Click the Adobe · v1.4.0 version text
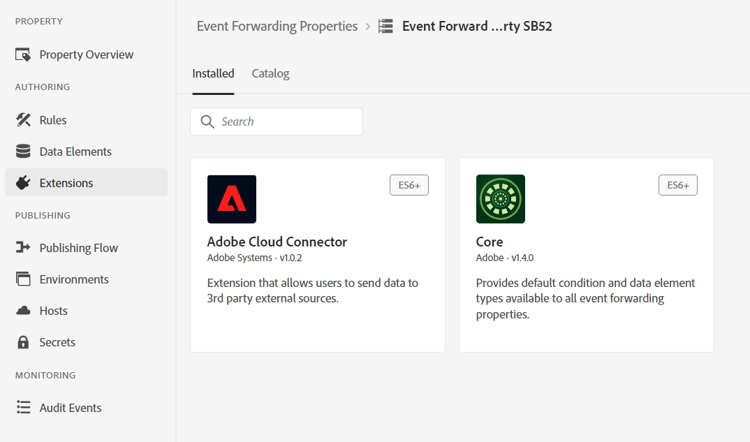The width and height of the screenshot is (750, 442). pos(505,258)
